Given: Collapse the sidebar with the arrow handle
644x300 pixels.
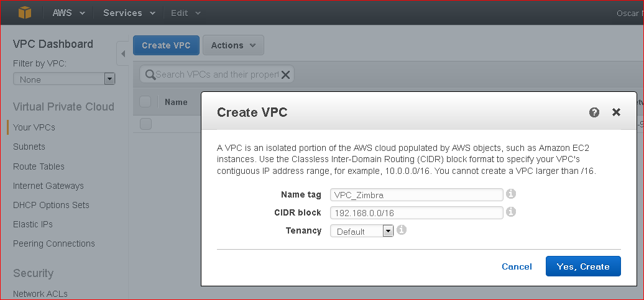Looking at the screenshot, I should point(122,53).
